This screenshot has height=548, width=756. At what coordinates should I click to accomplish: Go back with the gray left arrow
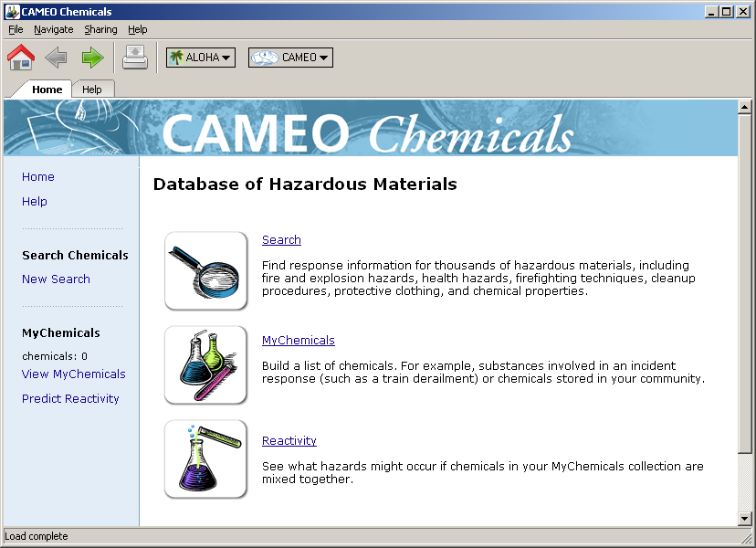[56, 58]
